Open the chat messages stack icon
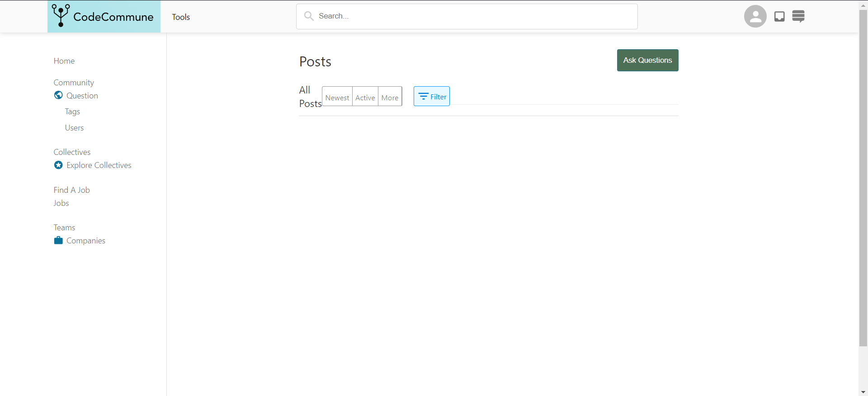 pos(798,16)
